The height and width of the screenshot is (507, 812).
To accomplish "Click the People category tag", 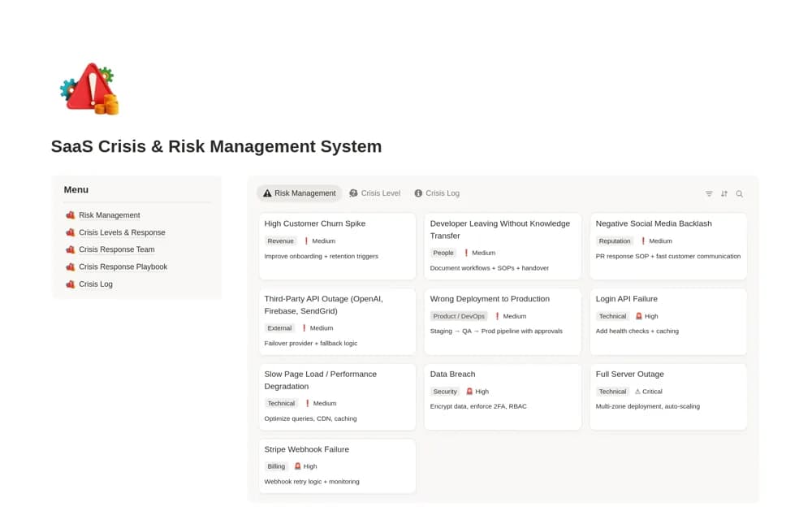I will coord(443,253).
